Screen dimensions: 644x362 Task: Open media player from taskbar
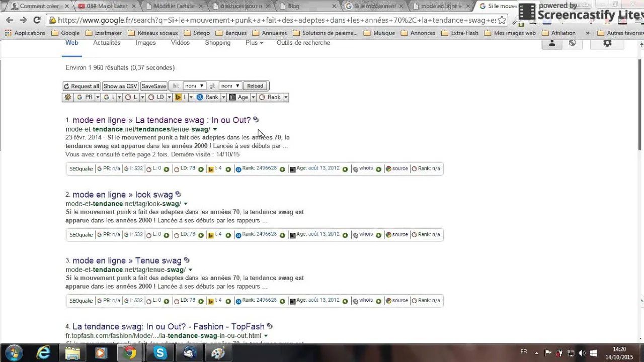tap(101, 353)
